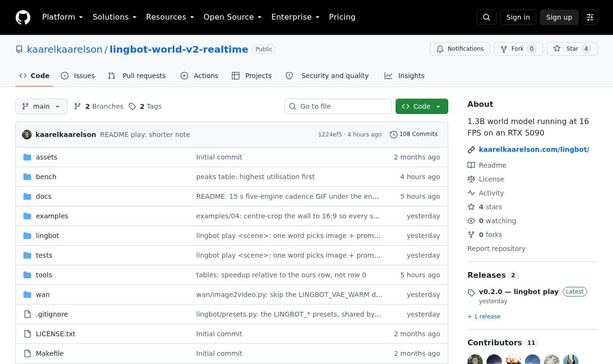The height and width of the screenshot is (364, 613).
Task: Open the kaarelkaarelson.com/lingbot/ link
Action: (534, 149)
